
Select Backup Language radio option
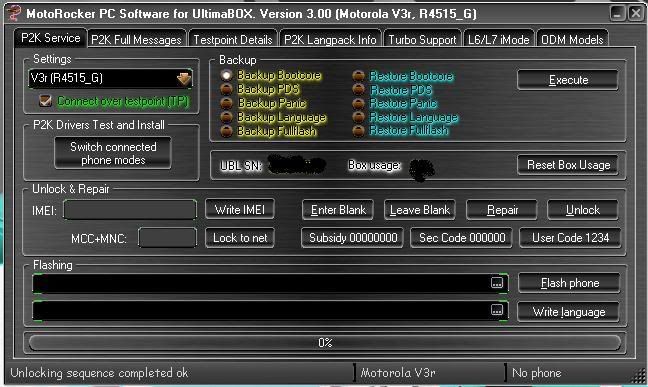coord(226,117)
